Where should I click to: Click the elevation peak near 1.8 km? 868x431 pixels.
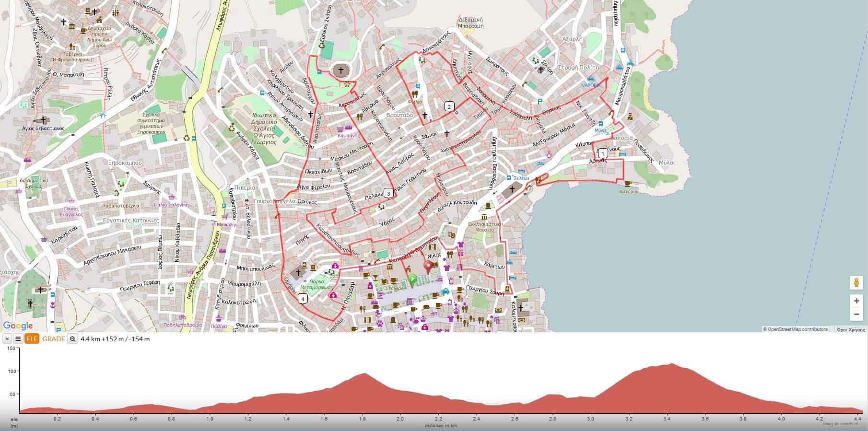click(x=364, y=374)
